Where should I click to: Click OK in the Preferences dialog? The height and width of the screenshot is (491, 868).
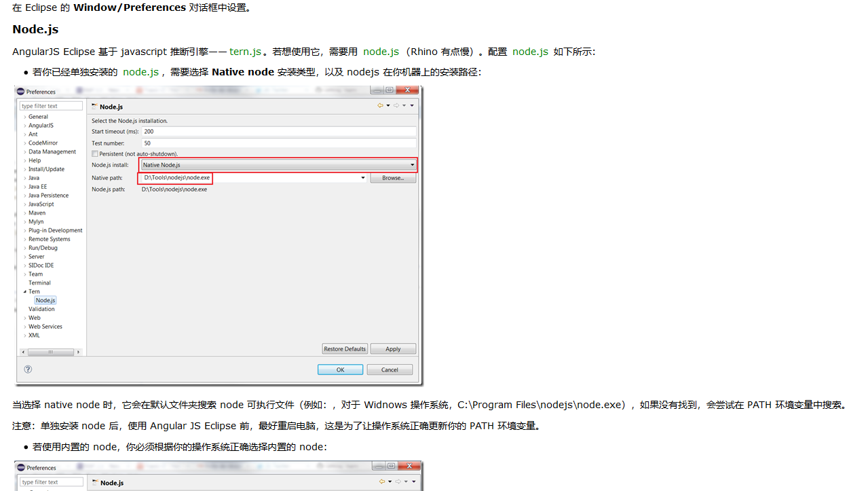[340, 370]
